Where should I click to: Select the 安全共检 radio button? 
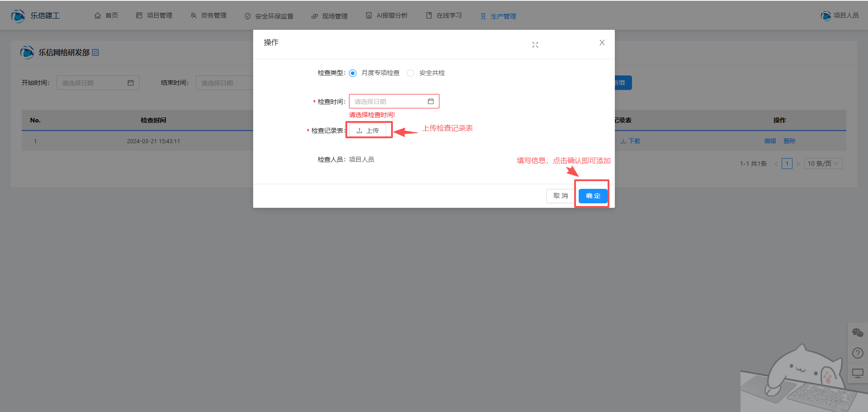pyautogui.click(x=410, y=73)
